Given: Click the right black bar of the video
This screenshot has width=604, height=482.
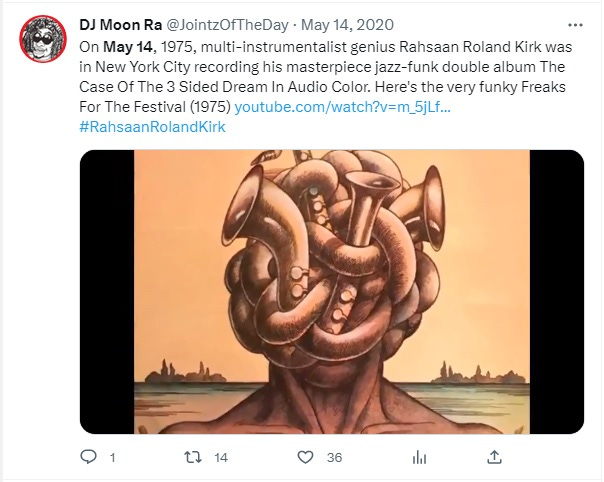Looking at the screenshot, I should pyautogui.click(x=557, y=292).
